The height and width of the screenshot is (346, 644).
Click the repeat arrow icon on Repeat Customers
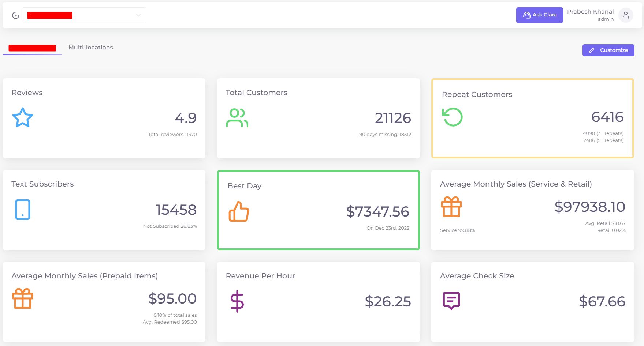click(x=452, y=117)
